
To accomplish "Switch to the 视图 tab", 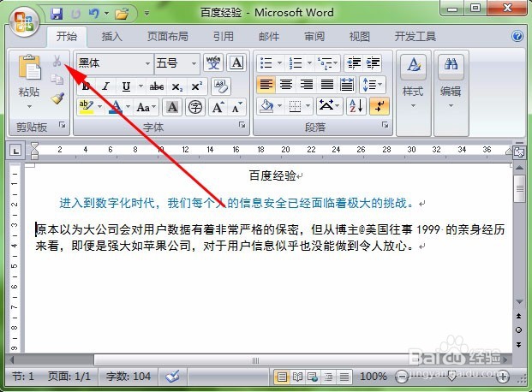I will (359, 36).
